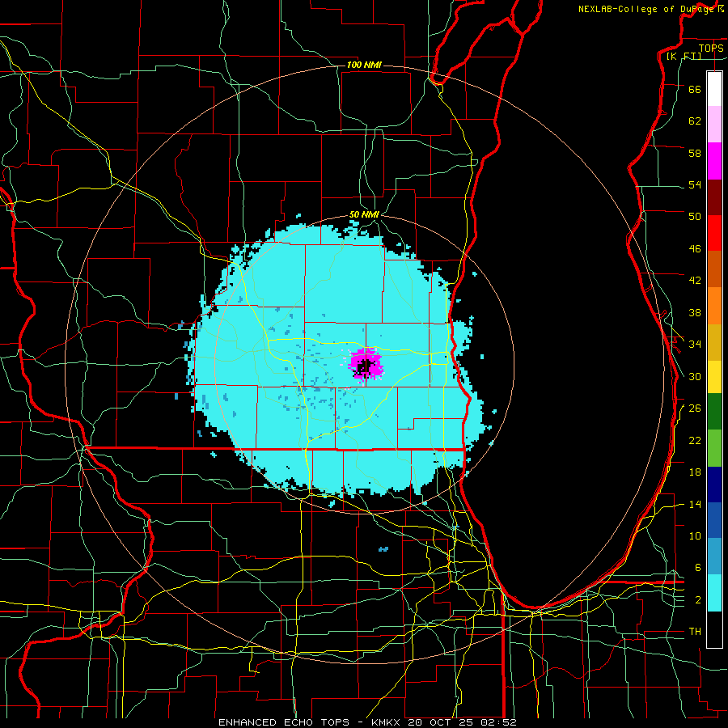728x728 pixels.
Task: Click the "TOPS" legend title
Action: tap(711, 49)
